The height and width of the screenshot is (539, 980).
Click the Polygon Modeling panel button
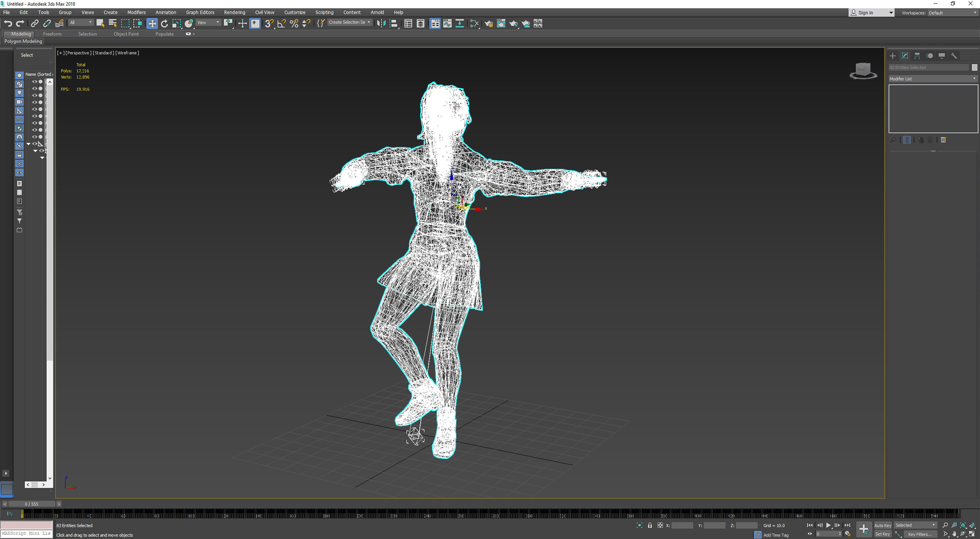point(23,41)
